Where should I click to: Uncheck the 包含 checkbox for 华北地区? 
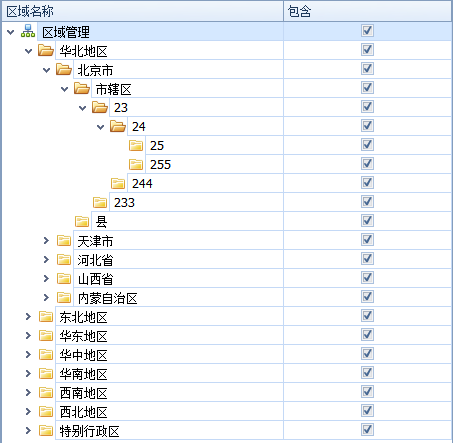367,50
